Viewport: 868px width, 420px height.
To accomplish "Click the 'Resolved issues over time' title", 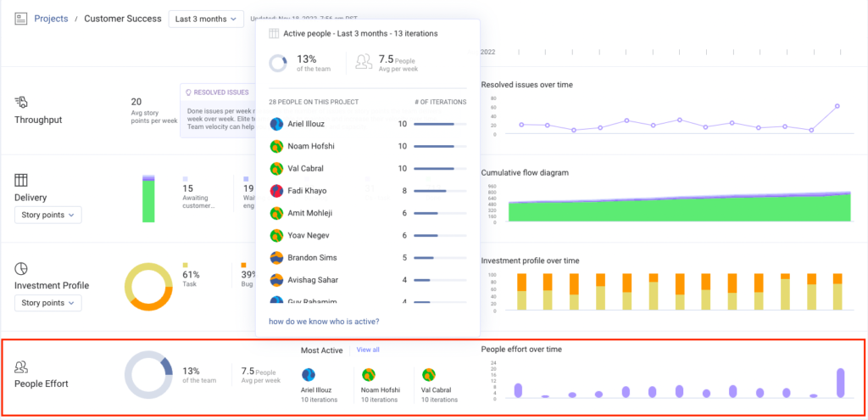I will (x=527, y=85).
